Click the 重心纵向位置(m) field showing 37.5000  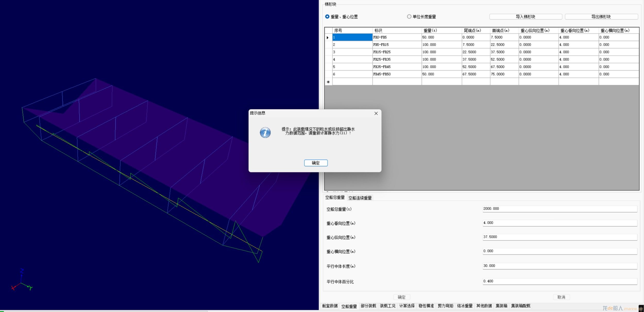[x=560, y=237]
